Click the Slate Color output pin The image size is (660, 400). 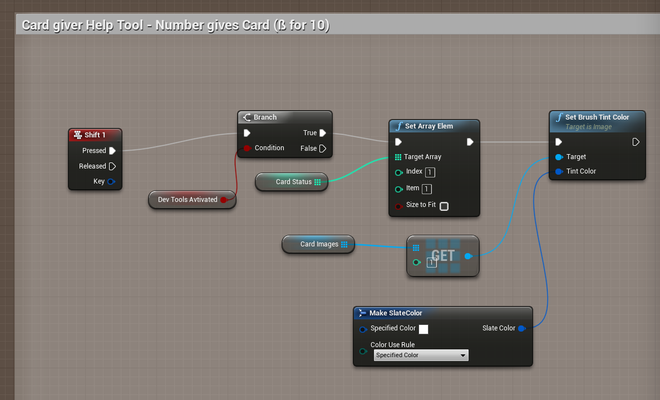(522, 328)
